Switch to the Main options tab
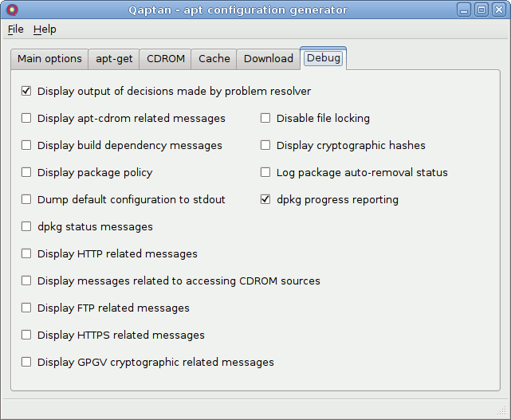 tap(49, 59)
